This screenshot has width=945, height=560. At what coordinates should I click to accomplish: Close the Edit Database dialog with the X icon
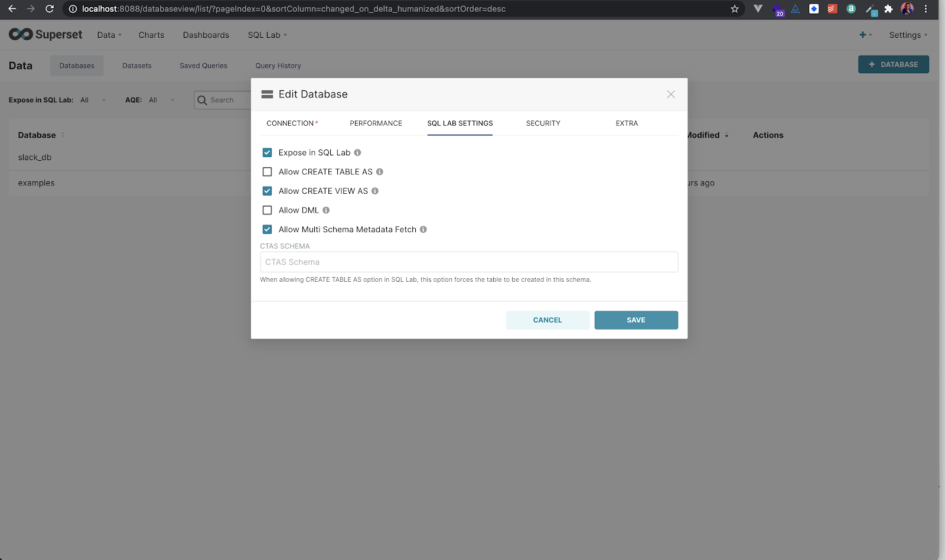(x=670, y=94)
